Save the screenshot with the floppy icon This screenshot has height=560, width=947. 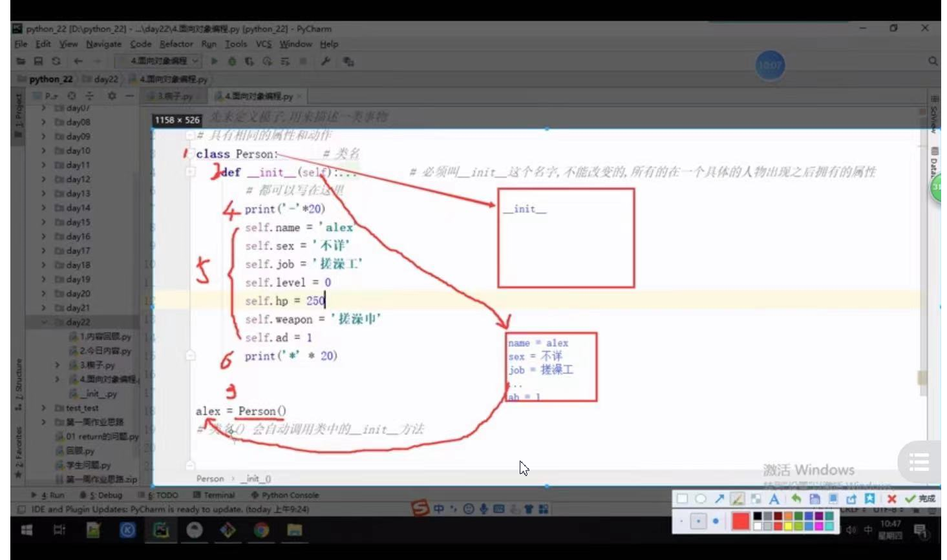814,499
